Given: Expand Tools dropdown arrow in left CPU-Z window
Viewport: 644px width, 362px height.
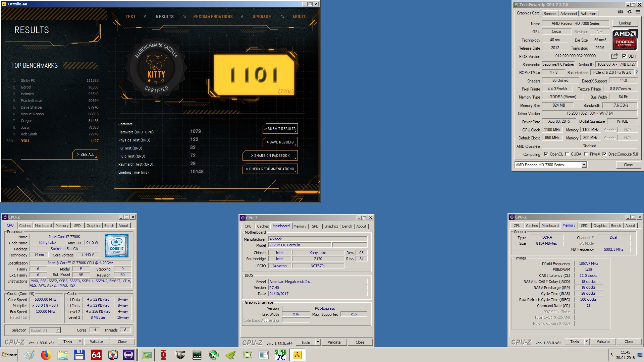Looking at the screenshot, I should pos(80,342).
